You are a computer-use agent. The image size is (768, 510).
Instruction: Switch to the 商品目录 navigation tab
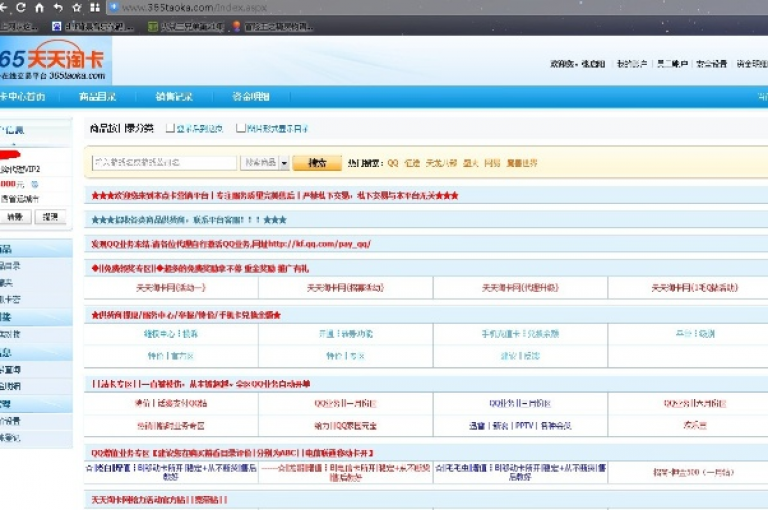click(97, 97)
